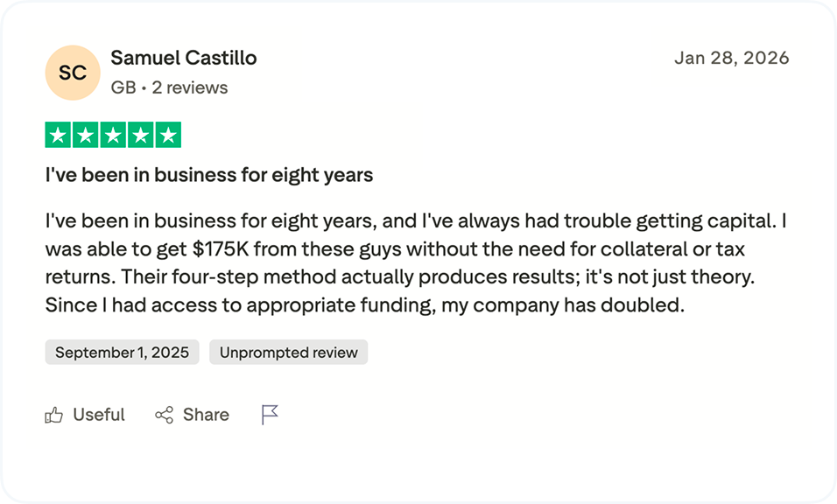
Task: Click the "2 reviews" count
Action: 190,87
